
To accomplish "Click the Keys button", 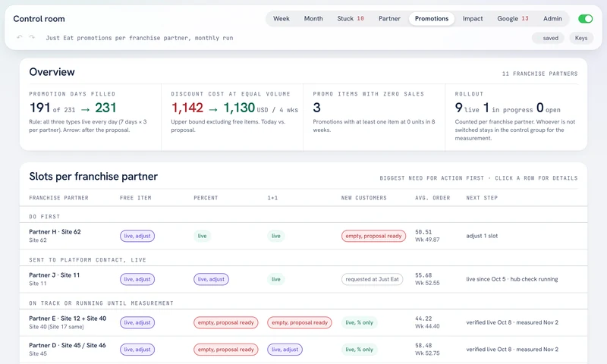I will tap(581, 38).
